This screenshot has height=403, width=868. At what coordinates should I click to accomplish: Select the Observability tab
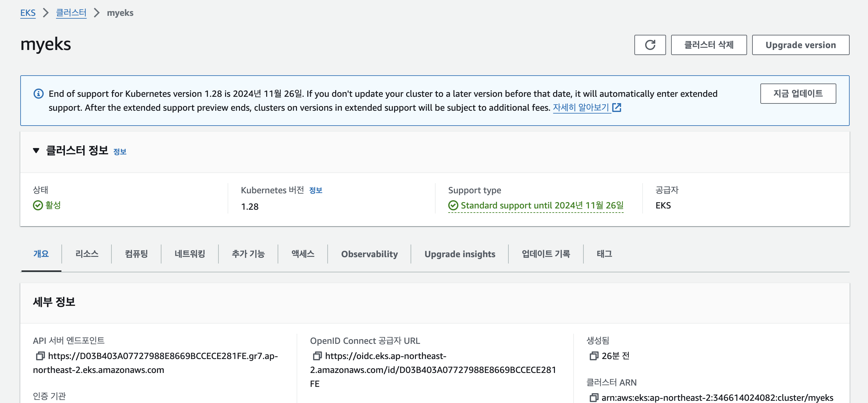coord(369,254)
